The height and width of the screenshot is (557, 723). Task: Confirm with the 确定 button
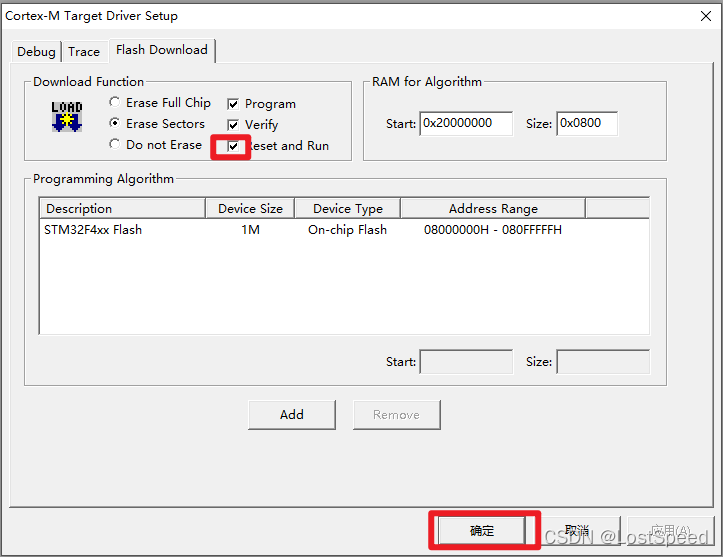coord(481,531)
